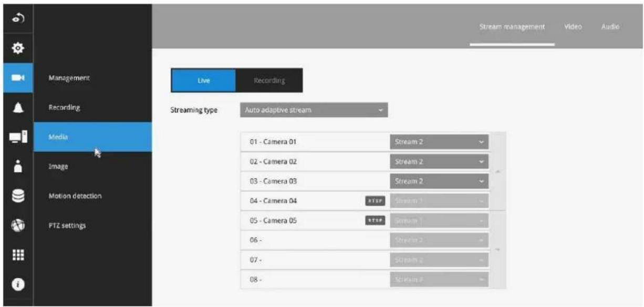Click the 'Streaming type' label
Screen dimensions: 644x307
[194, 110]
